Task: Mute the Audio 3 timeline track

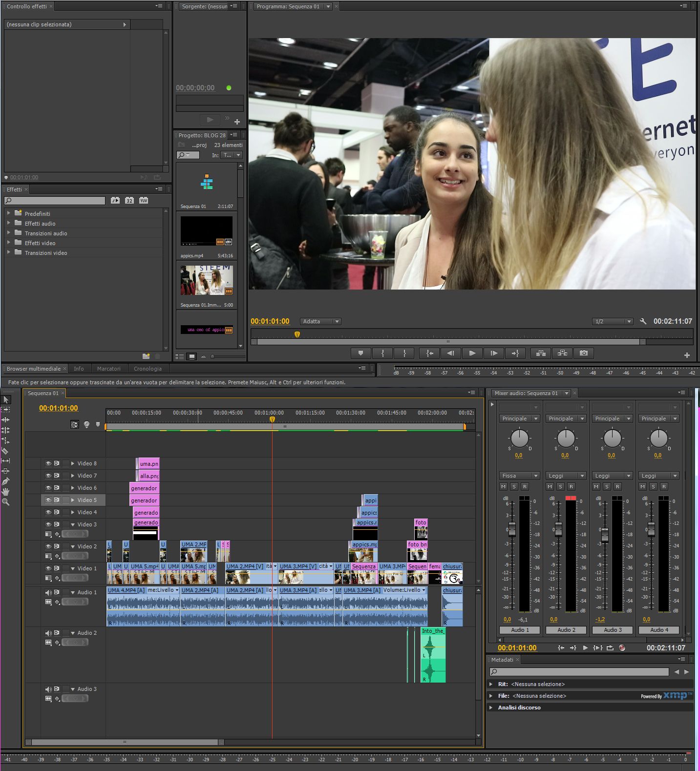Action: click(x=48, y=689)
